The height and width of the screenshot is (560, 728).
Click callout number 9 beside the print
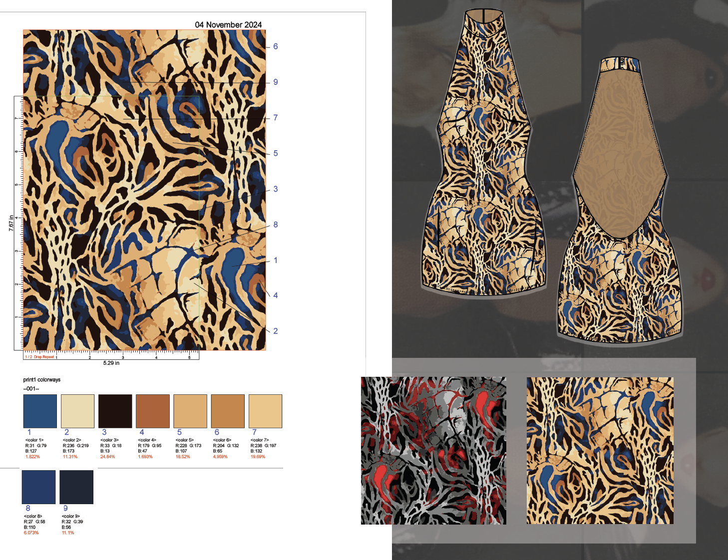[x=275, y=82]
